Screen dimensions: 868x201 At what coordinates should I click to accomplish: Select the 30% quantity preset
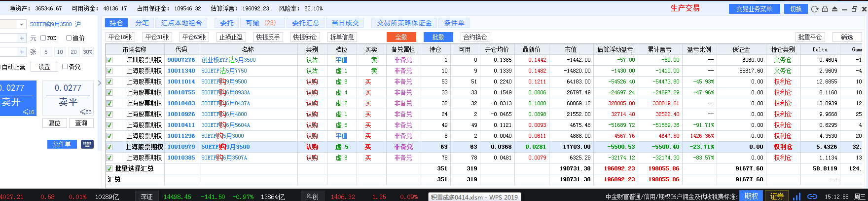pos(88,52)
